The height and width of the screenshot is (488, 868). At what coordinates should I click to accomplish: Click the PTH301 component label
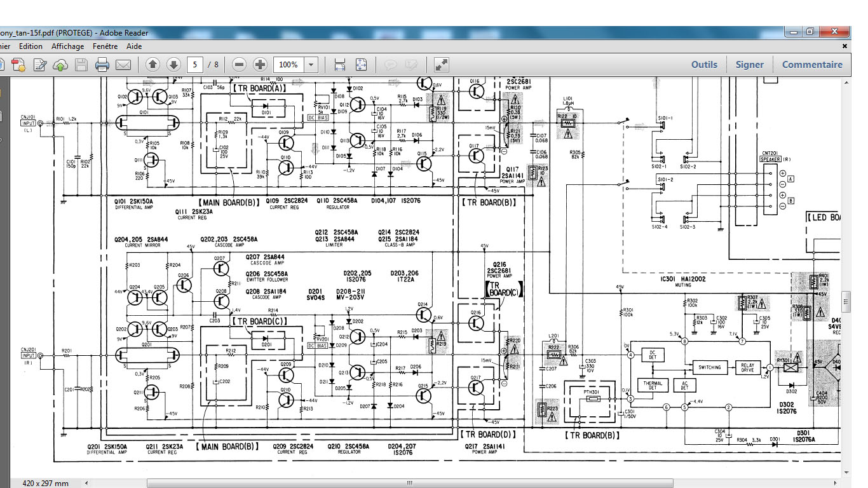[x=592, y=393]
